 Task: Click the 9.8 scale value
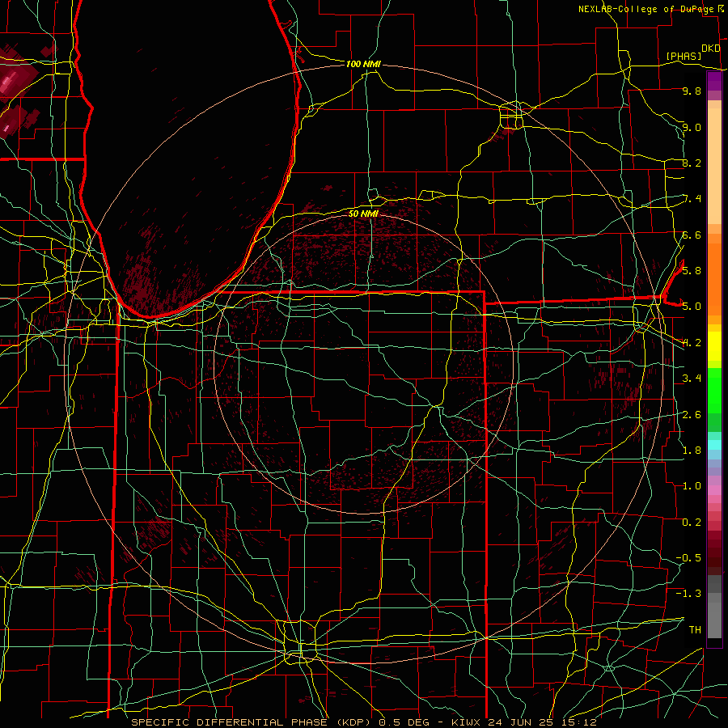pyautogui.click(x=692, y=91)
